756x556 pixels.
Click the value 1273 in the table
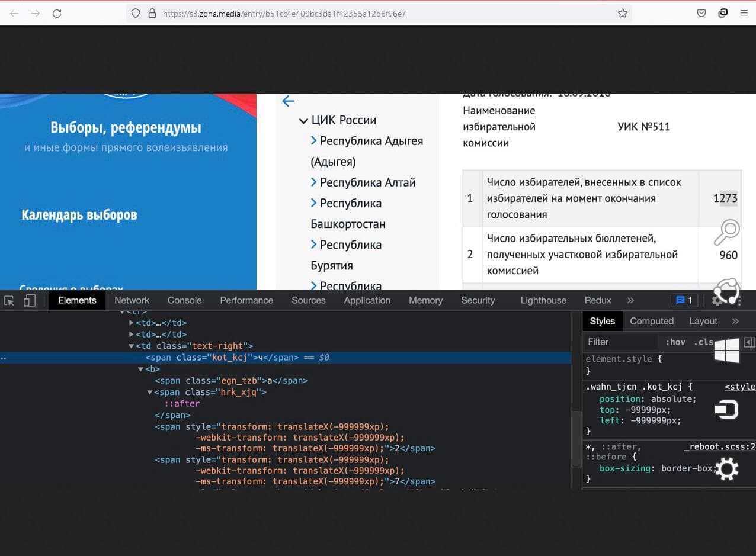coord(725,198)
